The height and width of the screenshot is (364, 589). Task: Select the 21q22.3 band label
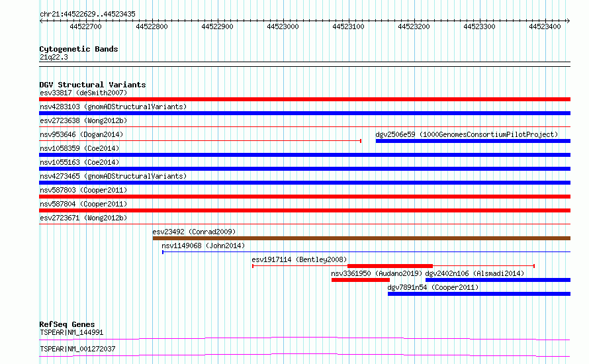[x=54, y=58]
